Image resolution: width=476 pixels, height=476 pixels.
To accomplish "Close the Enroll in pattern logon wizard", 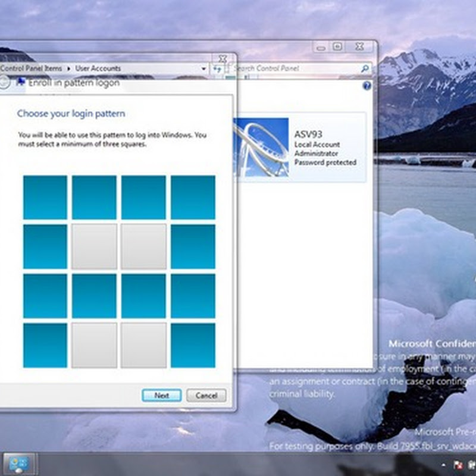I will coord(223,58).
